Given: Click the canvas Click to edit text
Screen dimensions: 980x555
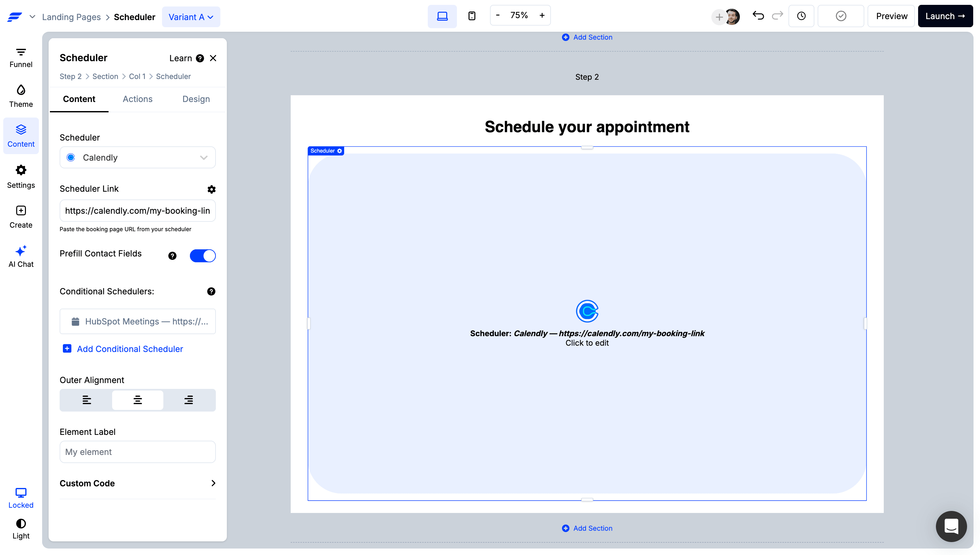Looking at the screenshot, I should (x=587, y=343).
